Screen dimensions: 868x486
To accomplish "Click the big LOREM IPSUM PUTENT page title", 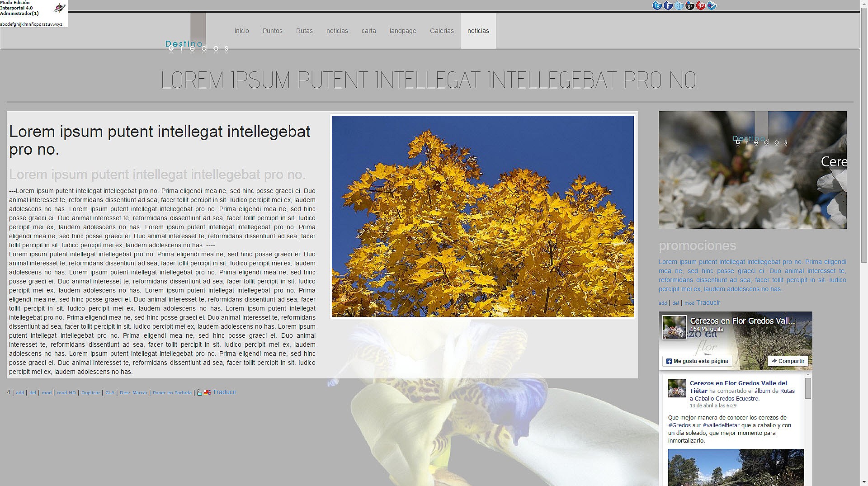I will (430, 80).
